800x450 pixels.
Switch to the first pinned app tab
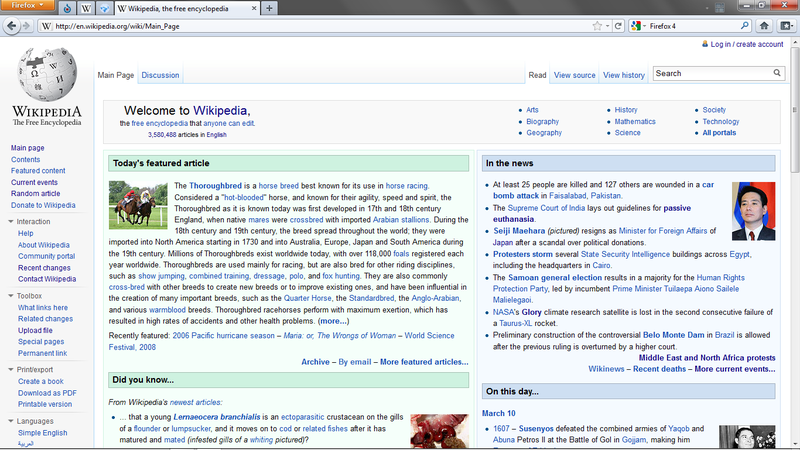[67, 9]
